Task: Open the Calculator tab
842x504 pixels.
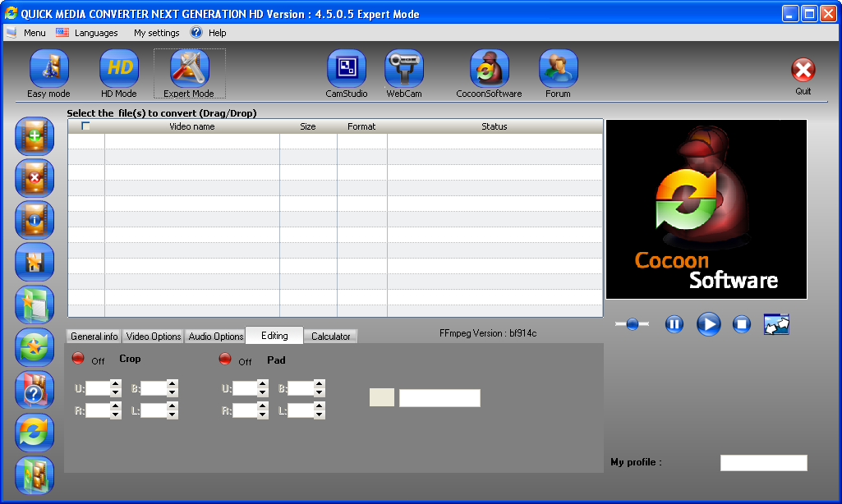Action: [x=331, y=336]
